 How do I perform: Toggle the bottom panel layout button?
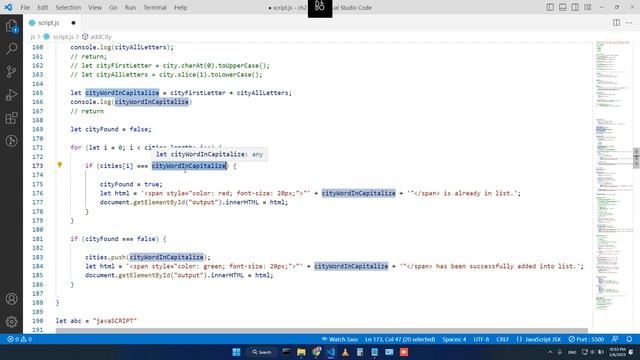pos(562,7)
